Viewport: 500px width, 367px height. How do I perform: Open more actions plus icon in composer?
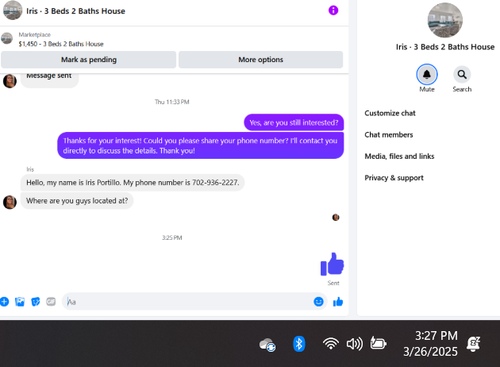(4, 302)
